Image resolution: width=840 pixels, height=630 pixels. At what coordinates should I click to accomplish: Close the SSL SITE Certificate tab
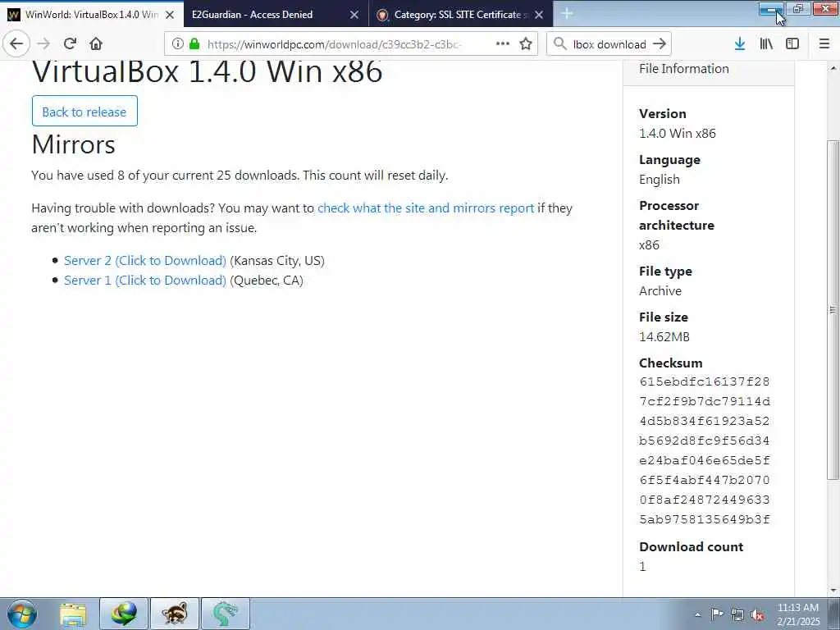(540, 15)
